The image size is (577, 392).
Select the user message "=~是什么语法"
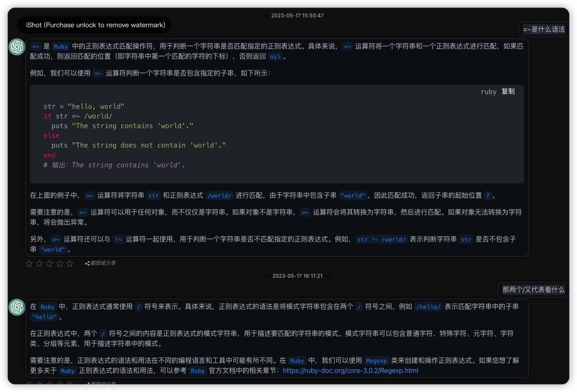click(x=544, y=30)
